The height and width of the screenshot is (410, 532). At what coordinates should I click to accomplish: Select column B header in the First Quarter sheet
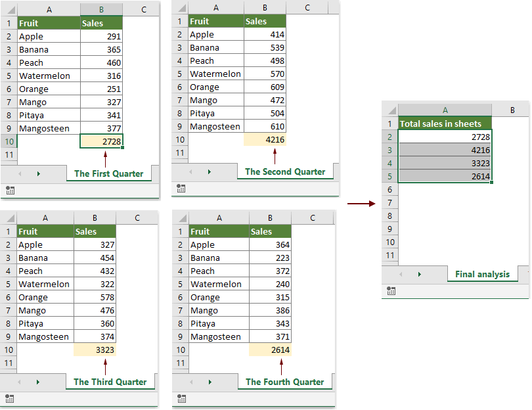tap(101, 9)
